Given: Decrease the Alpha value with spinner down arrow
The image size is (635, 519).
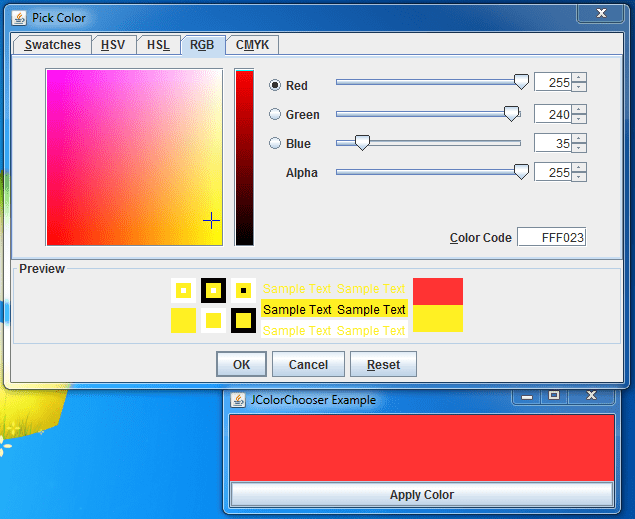Looking at the screenshot, I should [579, 177].
